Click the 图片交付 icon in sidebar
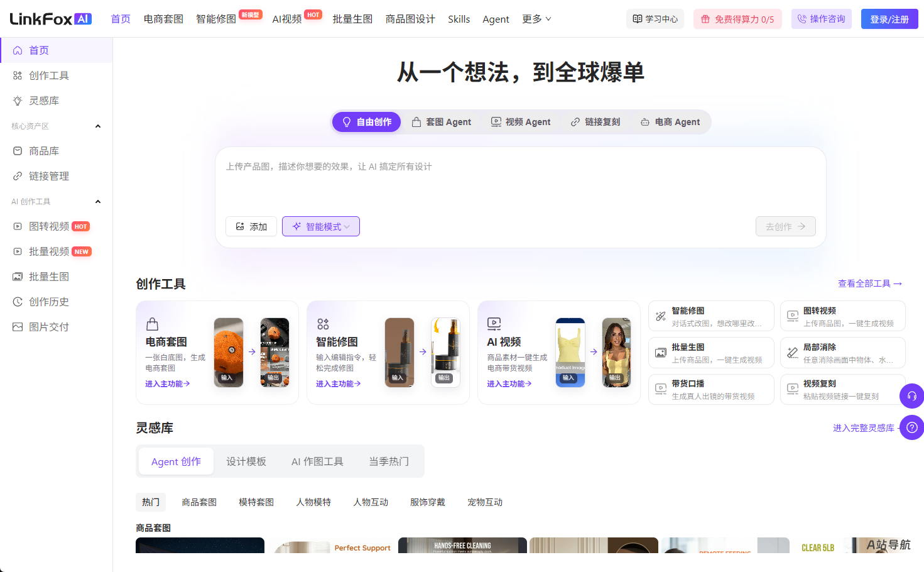Image resolution: width=924 pixels, height=572 pixels. [18, 327]
